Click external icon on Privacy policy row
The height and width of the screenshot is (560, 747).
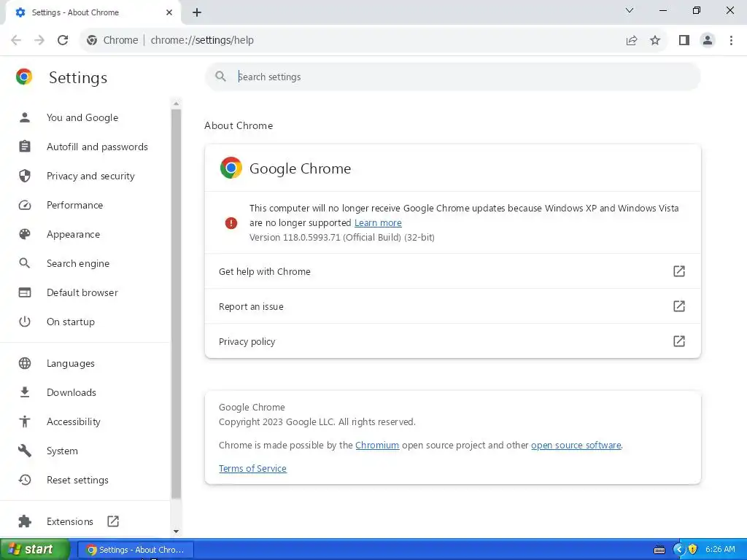pos(679,341)
